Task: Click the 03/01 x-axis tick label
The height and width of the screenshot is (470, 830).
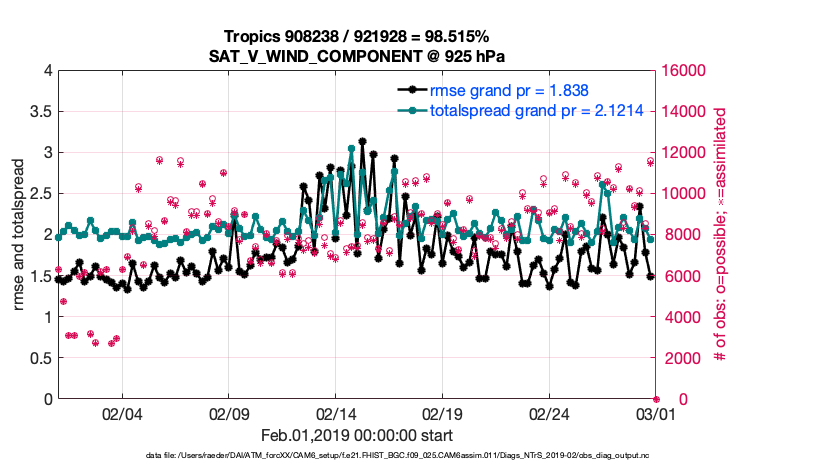Action: coord(656,413)
